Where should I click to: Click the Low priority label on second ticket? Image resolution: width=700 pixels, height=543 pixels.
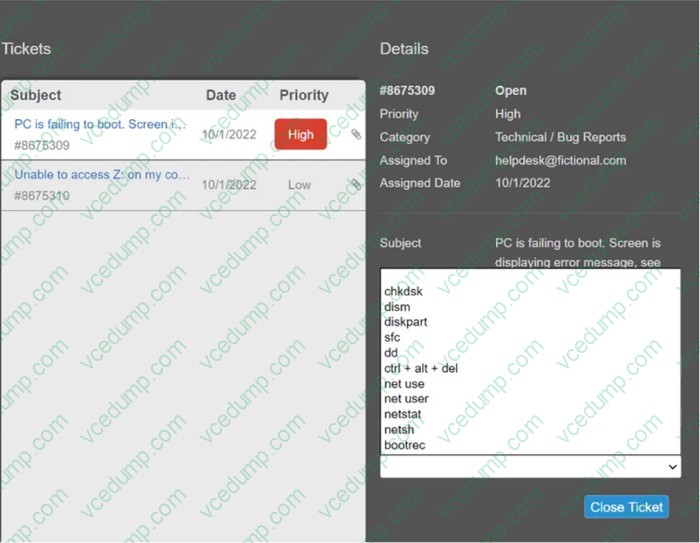pos(300,185)
